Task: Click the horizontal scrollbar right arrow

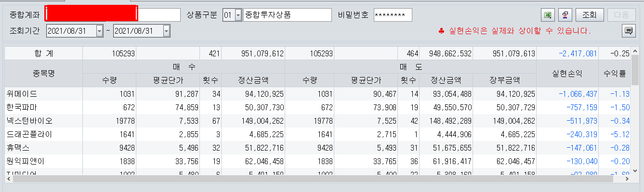Action: (x=627, y=178)
